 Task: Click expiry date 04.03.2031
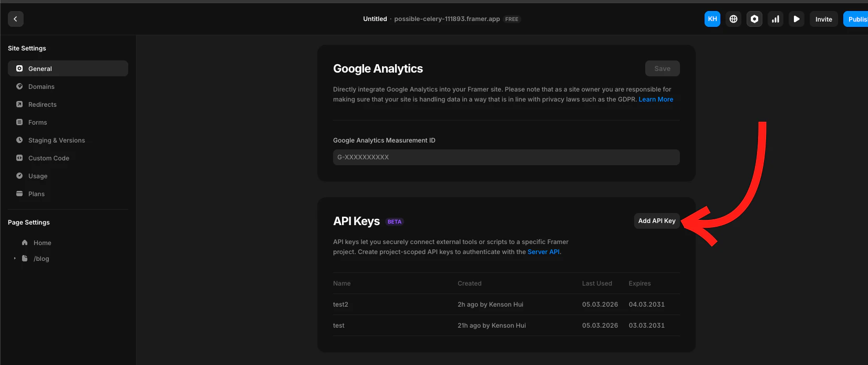pos(647,305)
